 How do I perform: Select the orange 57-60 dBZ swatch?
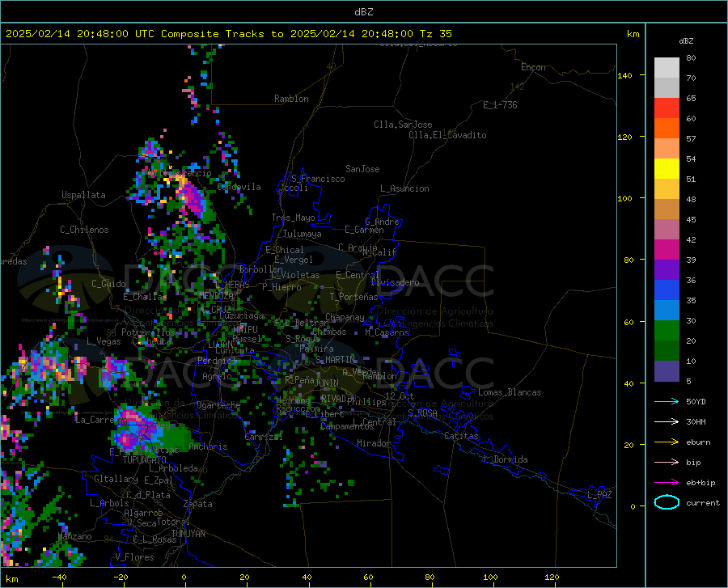point(667,129)
